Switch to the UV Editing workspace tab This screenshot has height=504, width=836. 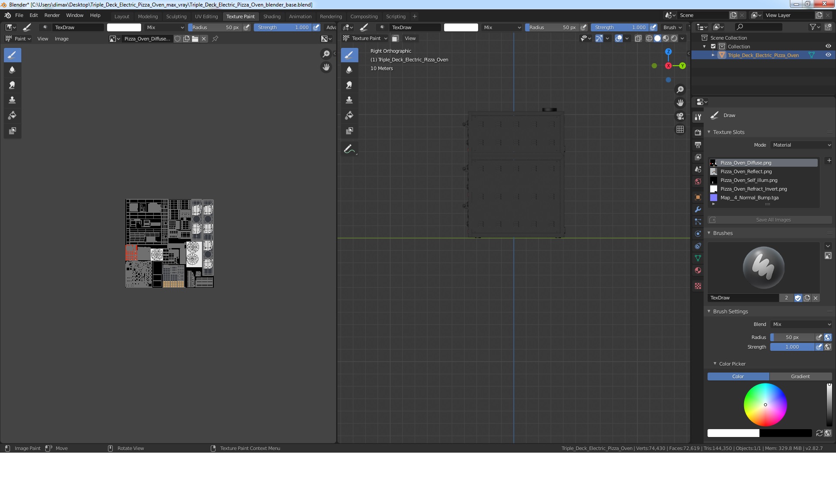tap(206, 17)
